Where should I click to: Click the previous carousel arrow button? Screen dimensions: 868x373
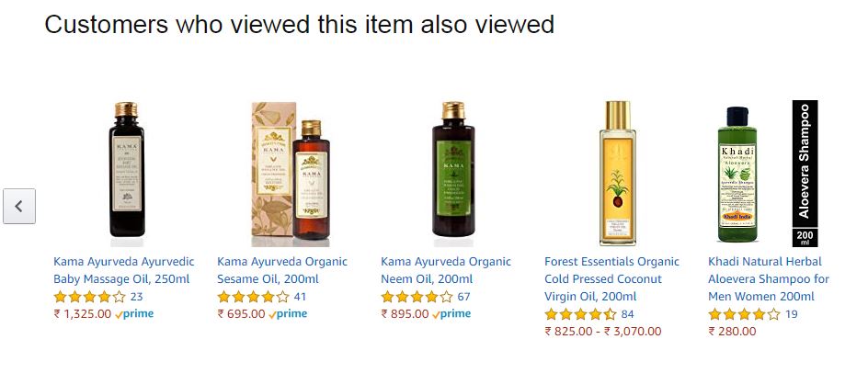19,207
